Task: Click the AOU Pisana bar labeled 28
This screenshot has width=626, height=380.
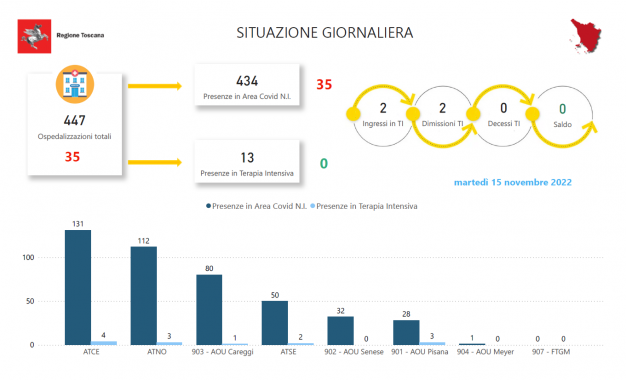Action: (x=406, y=332)
